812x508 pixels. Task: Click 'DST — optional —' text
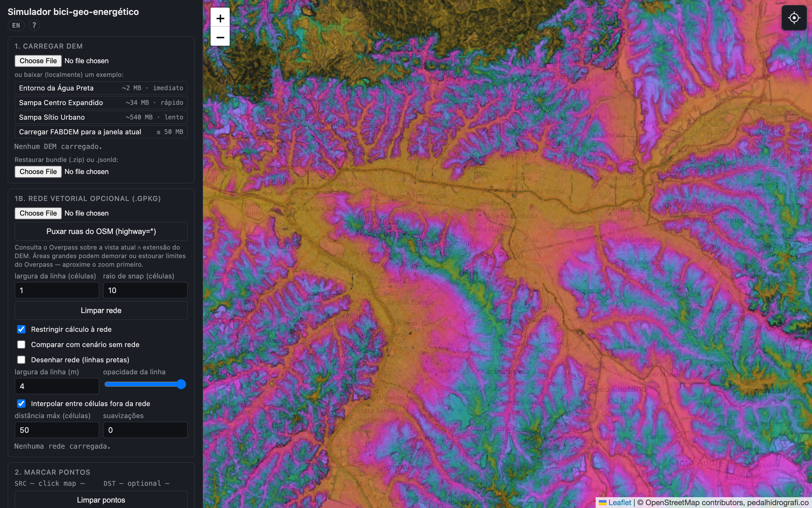coord(136,484)
